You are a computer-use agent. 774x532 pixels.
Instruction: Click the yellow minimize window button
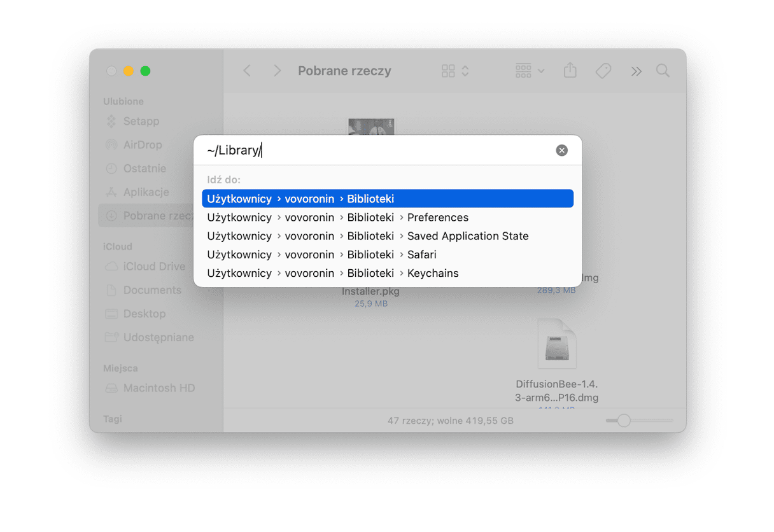tap(128, 71)
